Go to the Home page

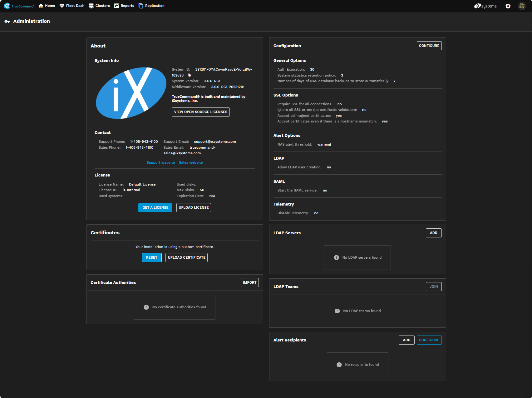(x=47, y=6)
